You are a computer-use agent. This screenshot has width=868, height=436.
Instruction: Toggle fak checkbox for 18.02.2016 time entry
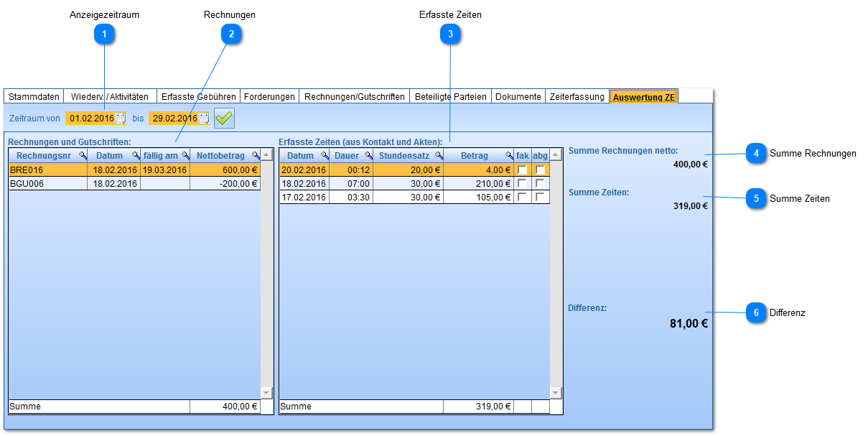click(x=522, y=183)
